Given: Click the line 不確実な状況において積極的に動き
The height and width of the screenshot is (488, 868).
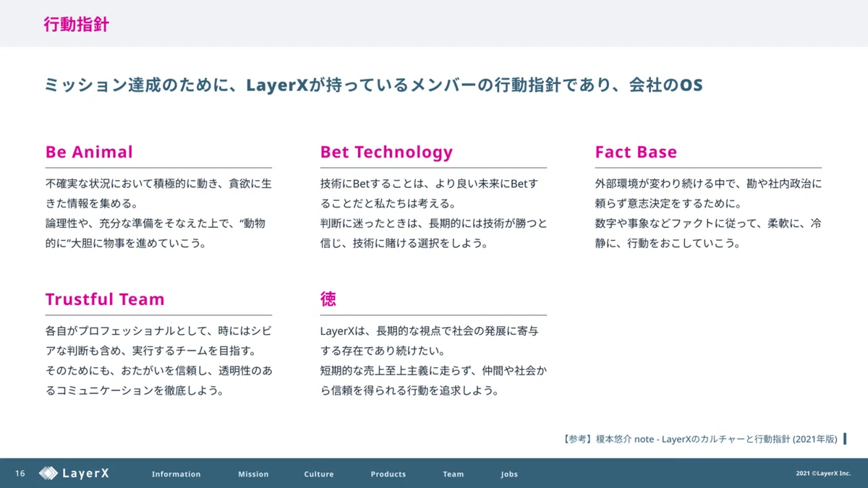Looking at the screenshot, I should coord(158,184).
